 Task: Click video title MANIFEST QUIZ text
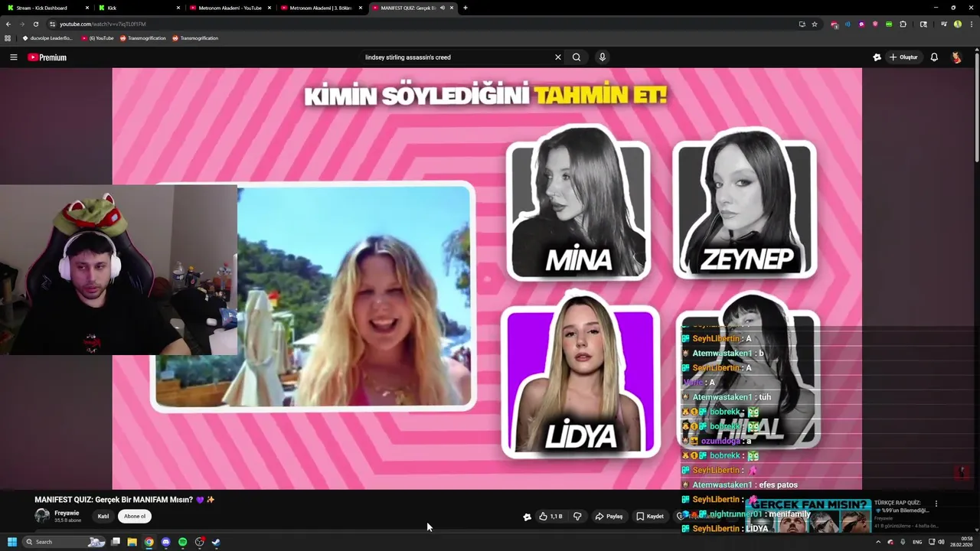point(124,500)
